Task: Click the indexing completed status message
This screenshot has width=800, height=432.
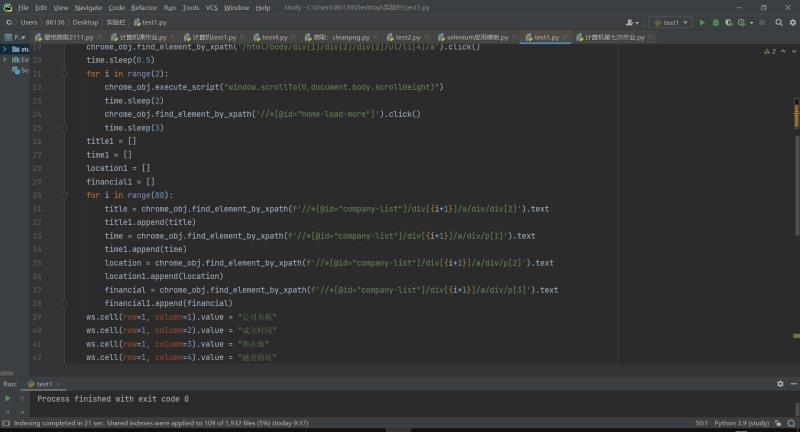Action: (161, 423)
